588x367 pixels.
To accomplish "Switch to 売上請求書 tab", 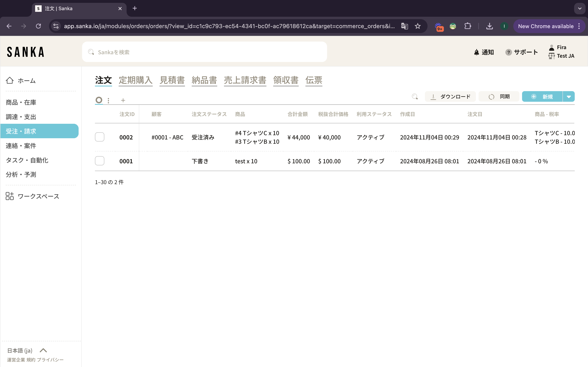I will click(245, 80).
